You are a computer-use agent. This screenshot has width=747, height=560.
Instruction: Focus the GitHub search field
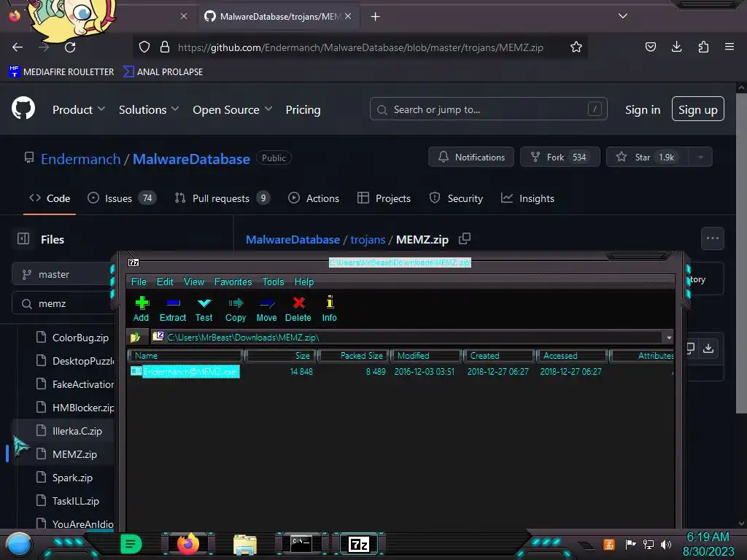pos(488,109)
